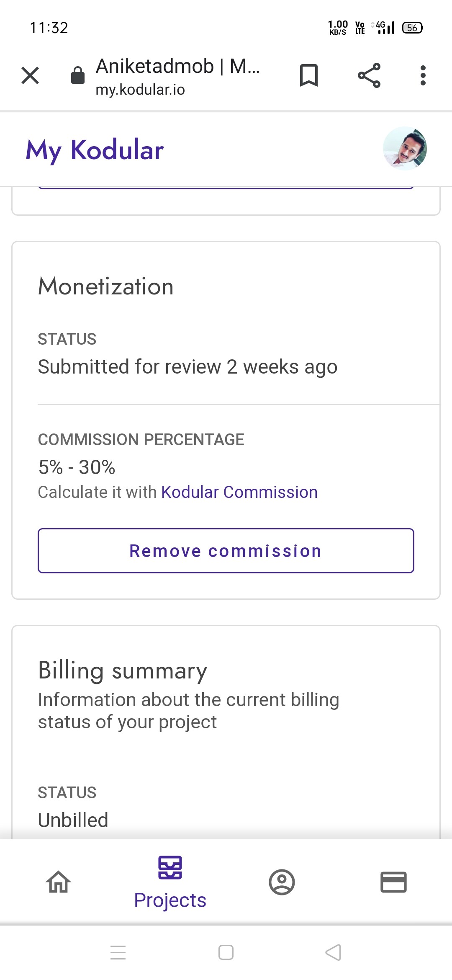Tap the Android recent apps menu button
Viewport: 452px width, 980px height.
click(118, 952)
